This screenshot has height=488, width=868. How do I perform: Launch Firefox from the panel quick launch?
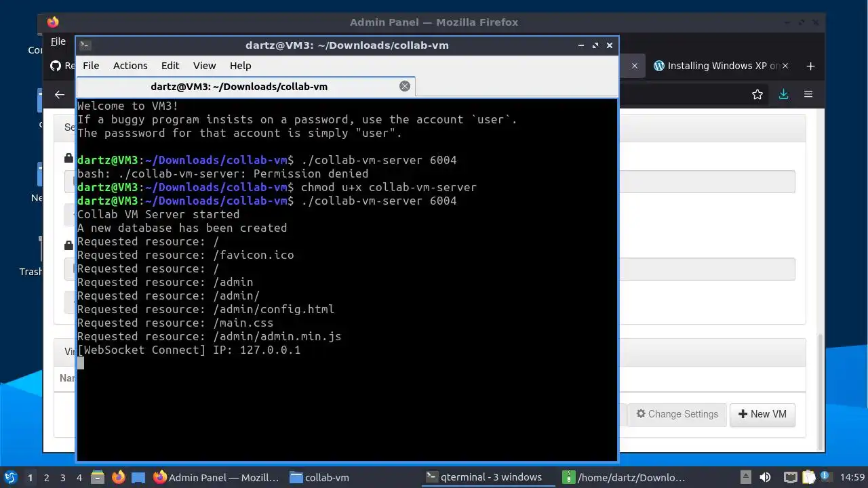click(119, 477)
